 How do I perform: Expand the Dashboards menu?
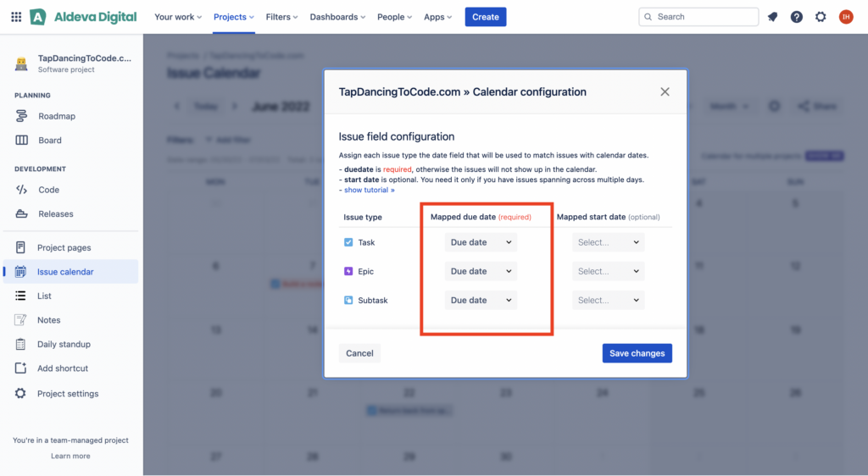337,17
